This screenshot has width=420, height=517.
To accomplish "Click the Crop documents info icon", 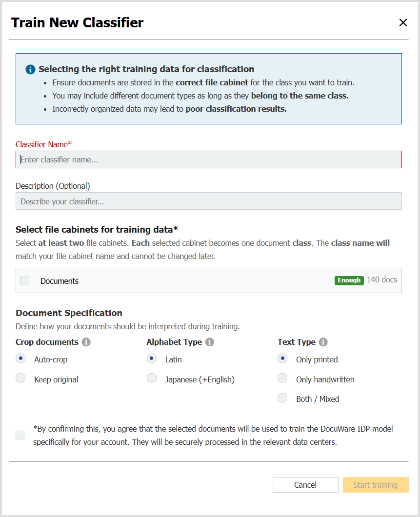I will pos(86,342).
